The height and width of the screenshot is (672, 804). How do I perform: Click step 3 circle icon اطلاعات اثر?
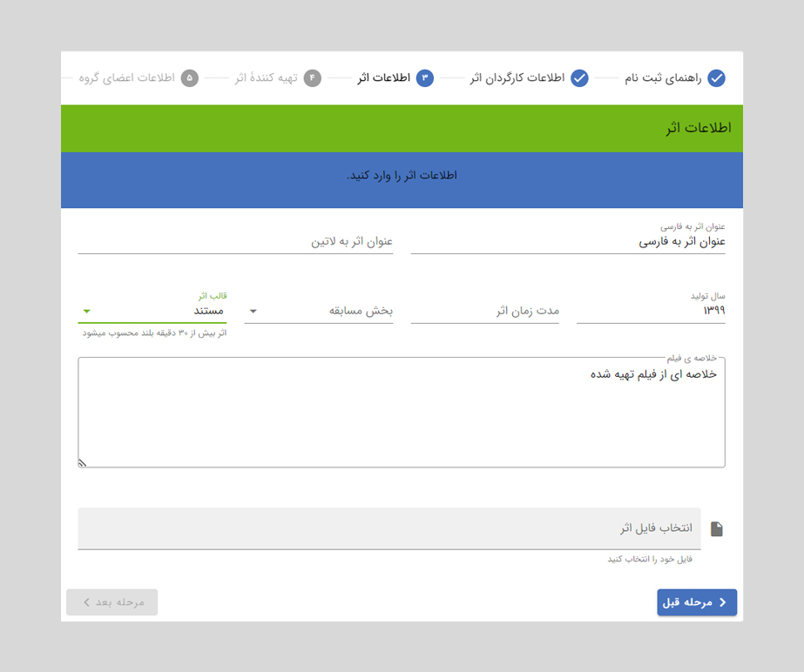point(425,78)
